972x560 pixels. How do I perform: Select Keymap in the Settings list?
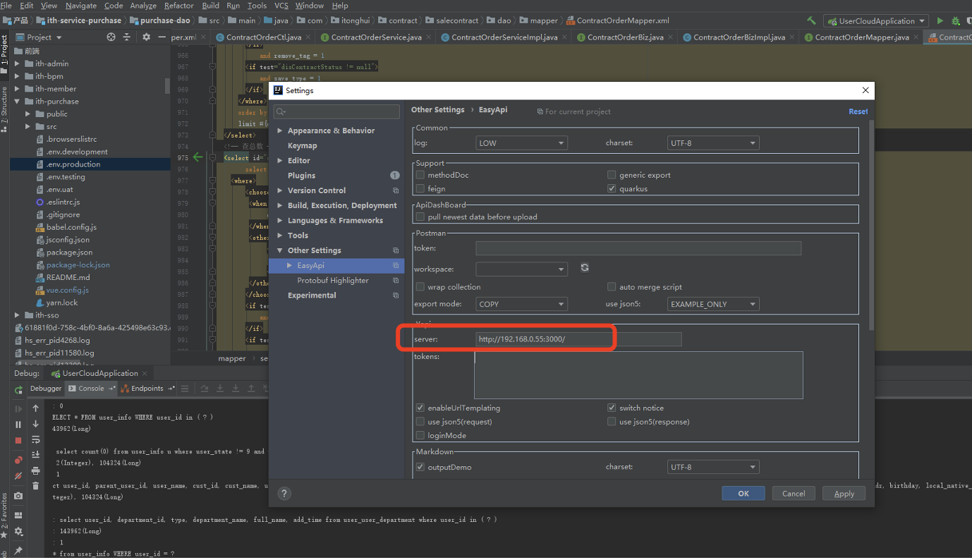click(302, 145)
